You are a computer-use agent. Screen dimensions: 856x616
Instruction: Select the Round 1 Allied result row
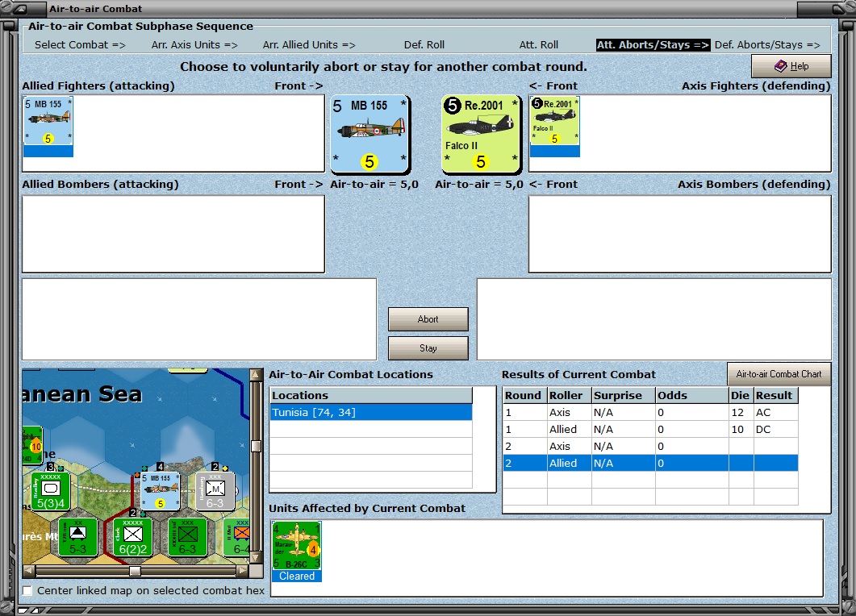(x=650, y=430)
